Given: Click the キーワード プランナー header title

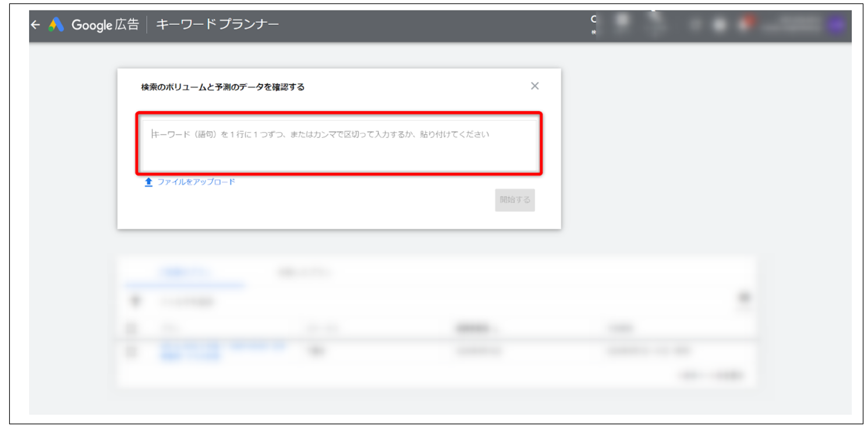Looking at the screenshot, I should click(x=217, y=24).
